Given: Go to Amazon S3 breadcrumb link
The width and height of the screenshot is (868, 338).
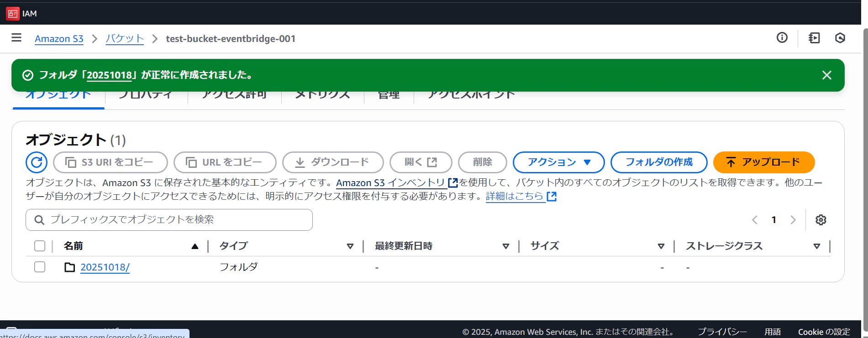Looking at the screenshot, I should (x=59, y=39).
